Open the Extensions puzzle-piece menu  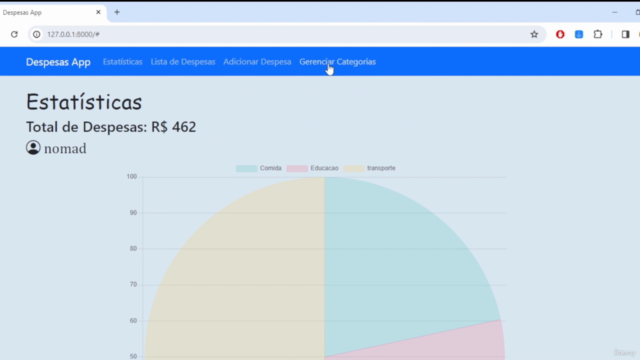pyautogui.click(x=598, y=34)
